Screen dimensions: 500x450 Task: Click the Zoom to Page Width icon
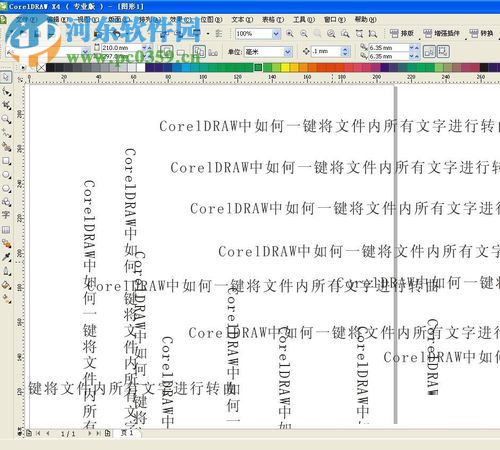point(359,34)
